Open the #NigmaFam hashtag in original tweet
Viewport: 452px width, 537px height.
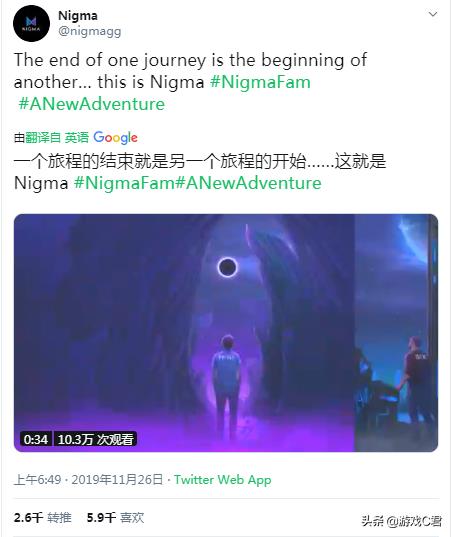[260, 82]
